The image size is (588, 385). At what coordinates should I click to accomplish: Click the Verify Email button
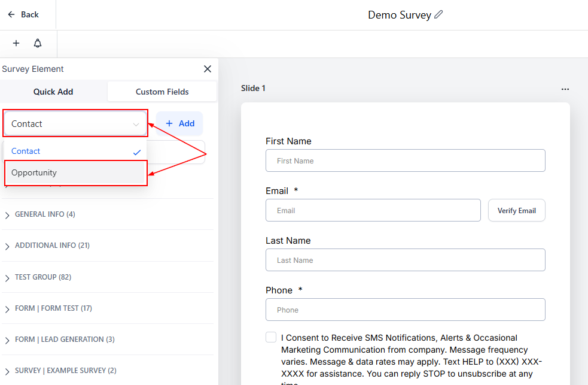point(516,210)
